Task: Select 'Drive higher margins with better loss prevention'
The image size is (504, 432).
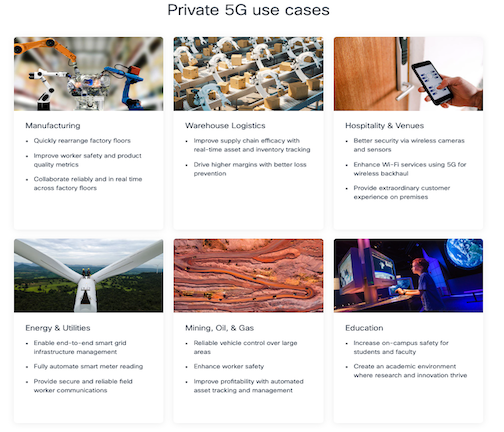Action: [250, 169]
